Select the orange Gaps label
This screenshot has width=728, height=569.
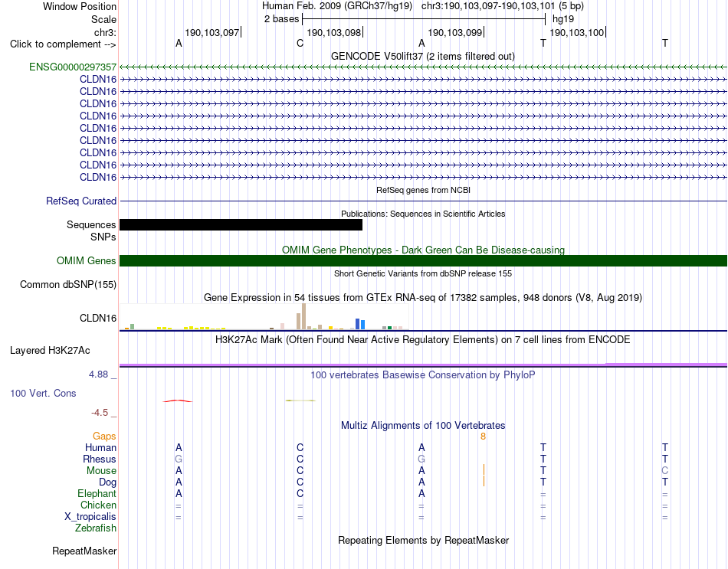click(x=104, y=436)
